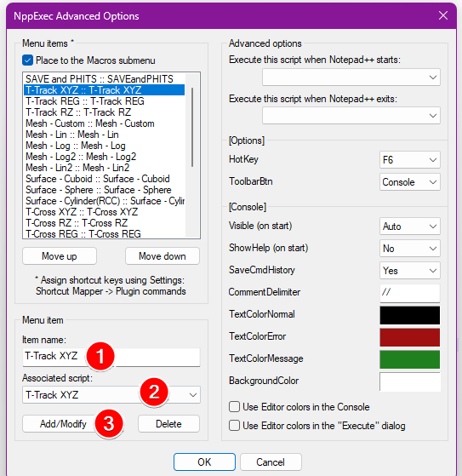Select Mesh - Log2 :: Mesh - Log2 item
The width and height of the screenshot is (462, 476).
tap(104, 157)
